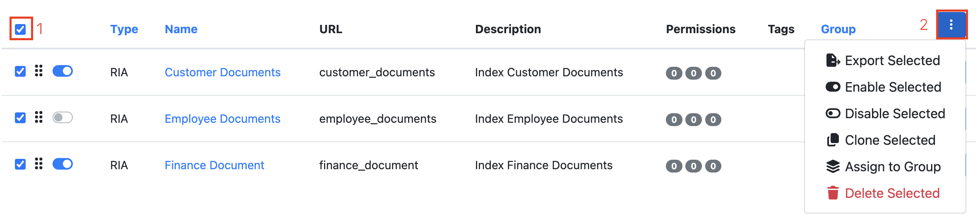Open the Employee Documents link
This screenshot has height=214, width=980.
point(223,119)
